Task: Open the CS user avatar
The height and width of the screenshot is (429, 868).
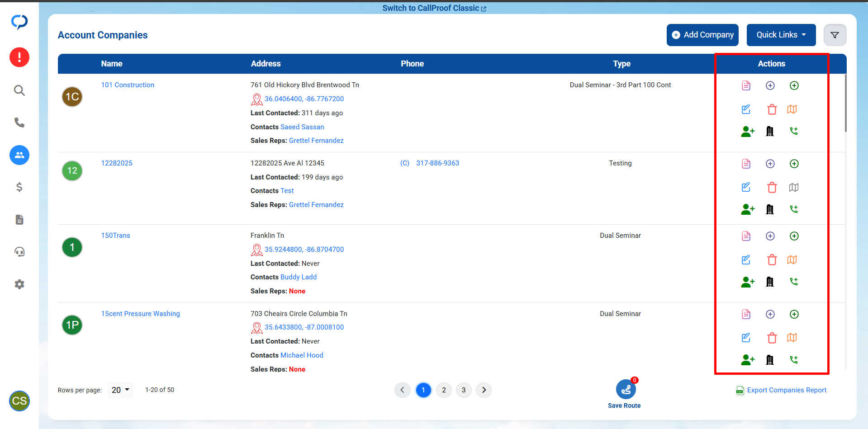Action: point(19,401)
